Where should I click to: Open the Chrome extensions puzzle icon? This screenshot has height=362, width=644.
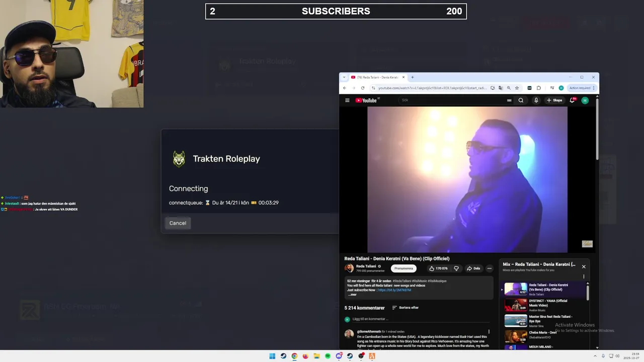[538, 88]
